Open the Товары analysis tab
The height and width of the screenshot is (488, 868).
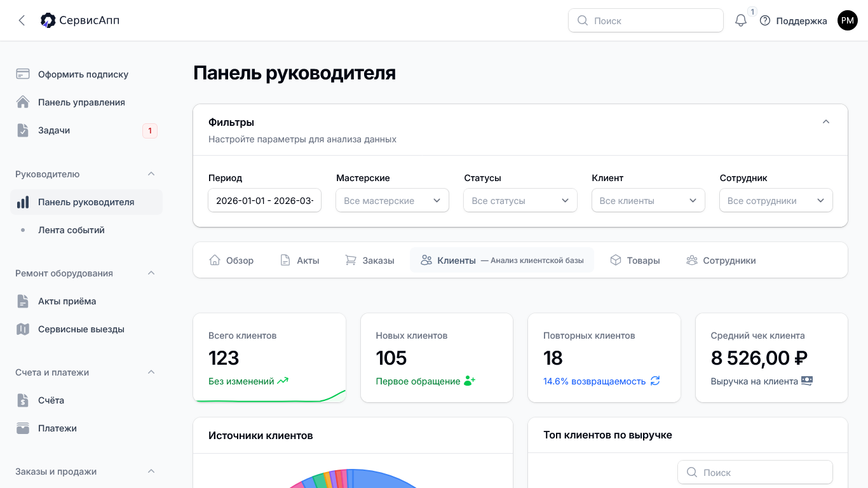637,260
